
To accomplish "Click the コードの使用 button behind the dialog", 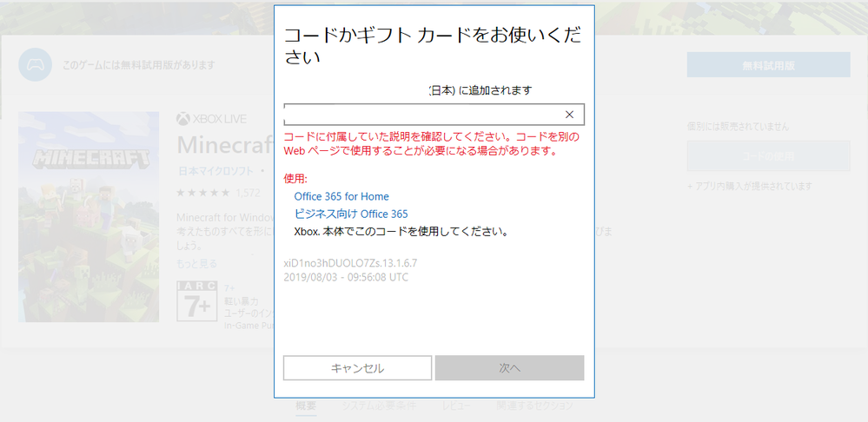I will (x=768, y=156).
